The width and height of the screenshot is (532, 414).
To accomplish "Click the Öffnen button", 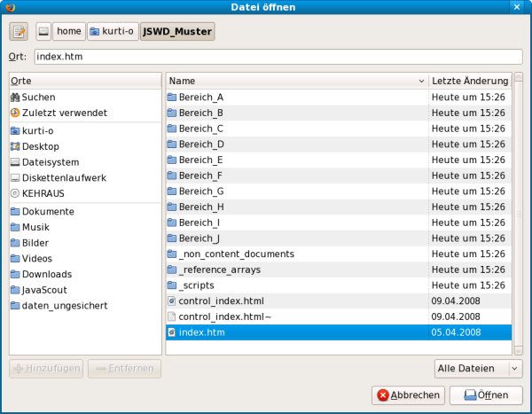I will click(480, 395).
